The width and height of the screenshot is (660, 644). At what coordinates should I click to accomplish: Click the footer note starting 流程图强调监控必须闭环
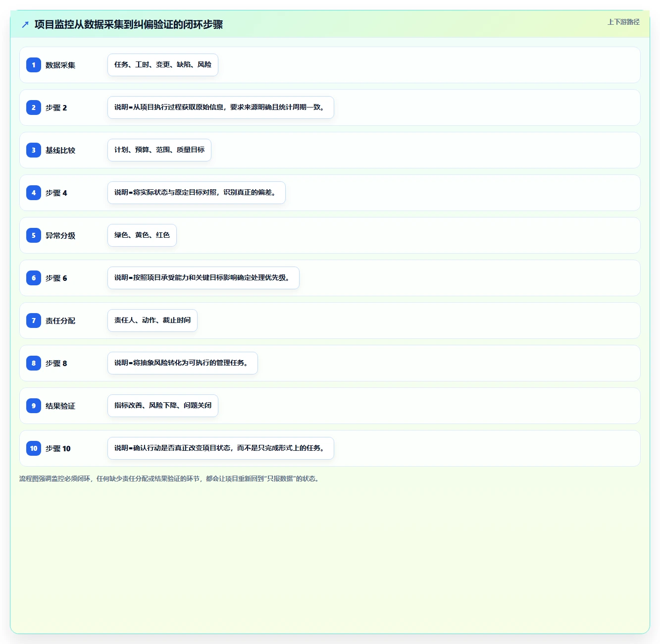(x=170, y=479)
